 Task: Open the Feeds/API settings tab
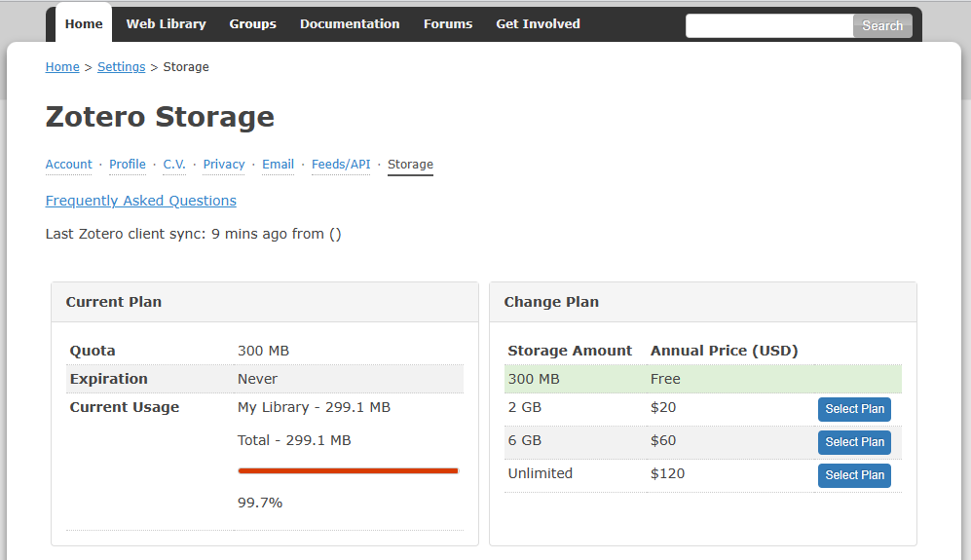tap(341, 165)
